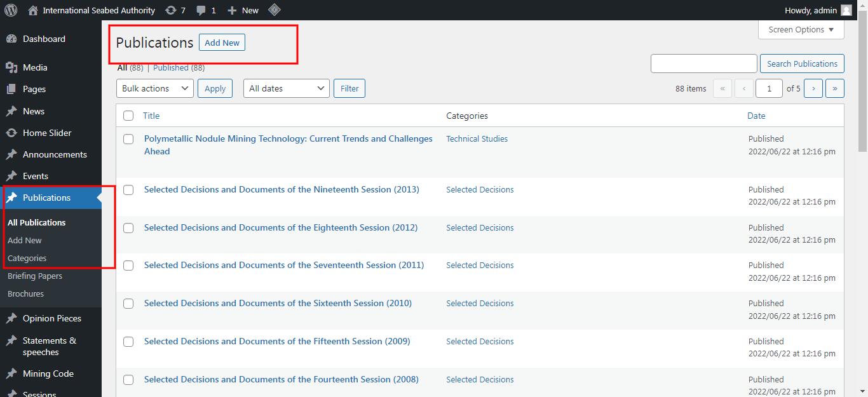Open the Dashboard menu item

pyautogui.click(x=51, y=39)
